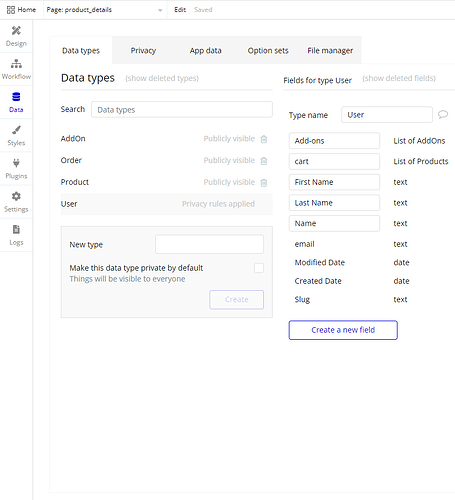This screenshot has height=500, width=455.
Task: Click the Search Data types field
Action: [182, 110]
